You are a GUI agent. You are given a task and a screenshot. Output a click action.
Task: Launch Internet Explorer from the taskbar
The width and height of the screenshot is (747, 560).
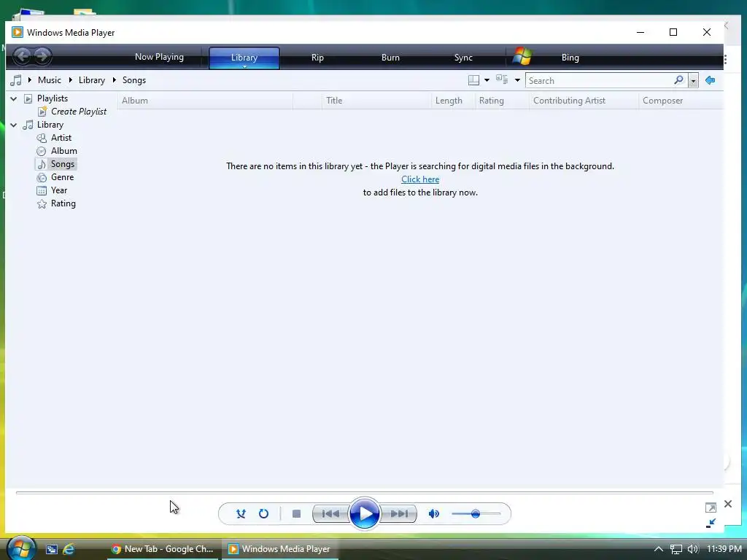coord(69,549)
